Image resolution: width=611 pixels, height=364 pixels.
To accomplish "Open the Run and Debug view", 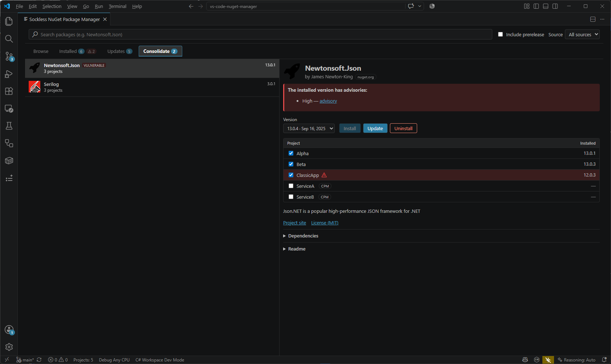I will click(9, 74).
